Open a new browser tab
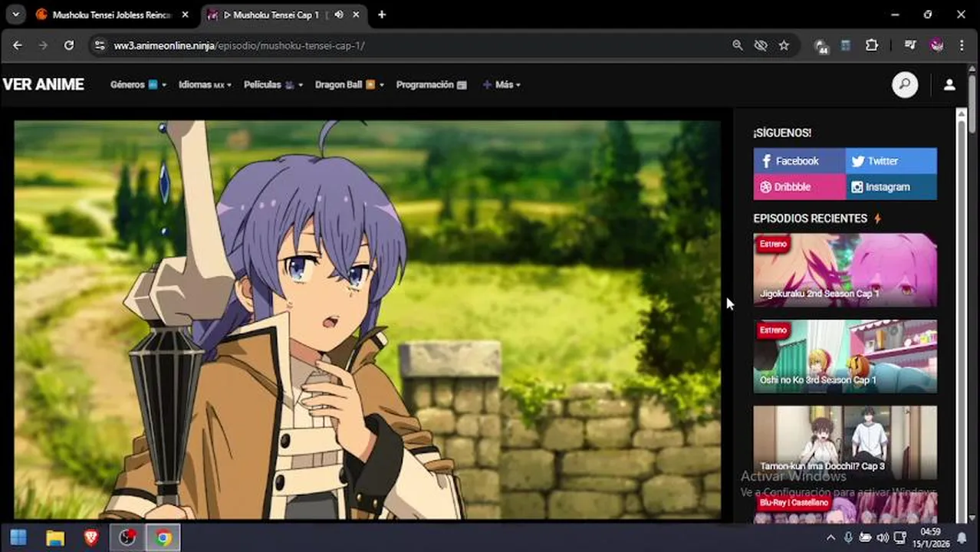This screenshot has width=980, height=552. click(x=382, y=15)
